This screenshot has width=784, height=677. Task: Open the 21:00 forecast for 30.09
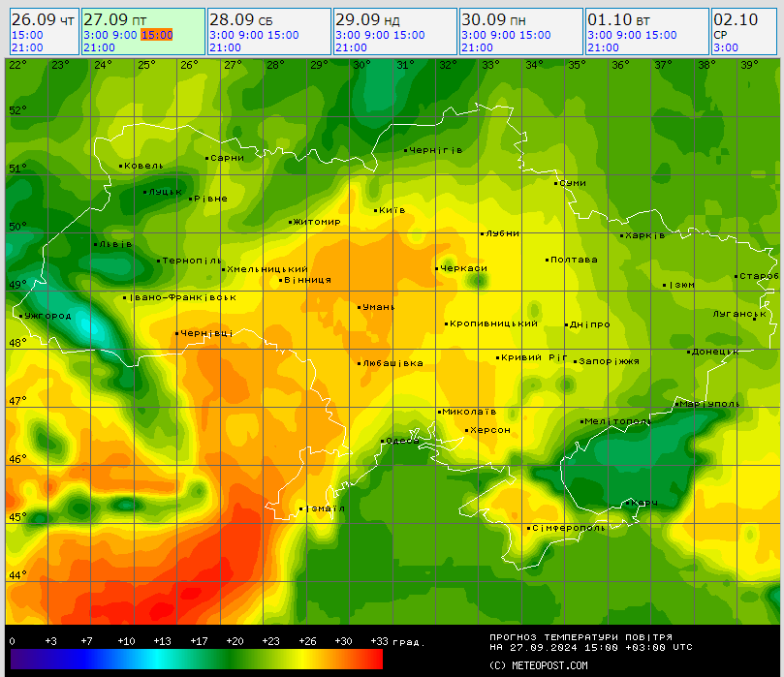(477, 47)
